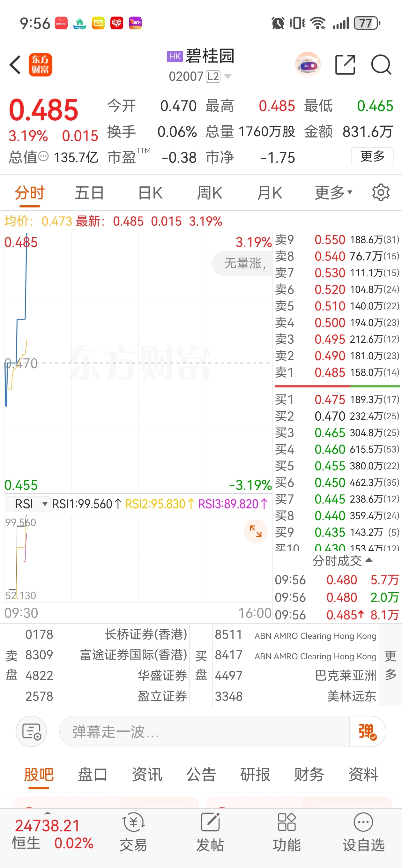Screen dimensions: 402x868
Task: Tap buyer broker code 8511
Action: pos(228,634)
